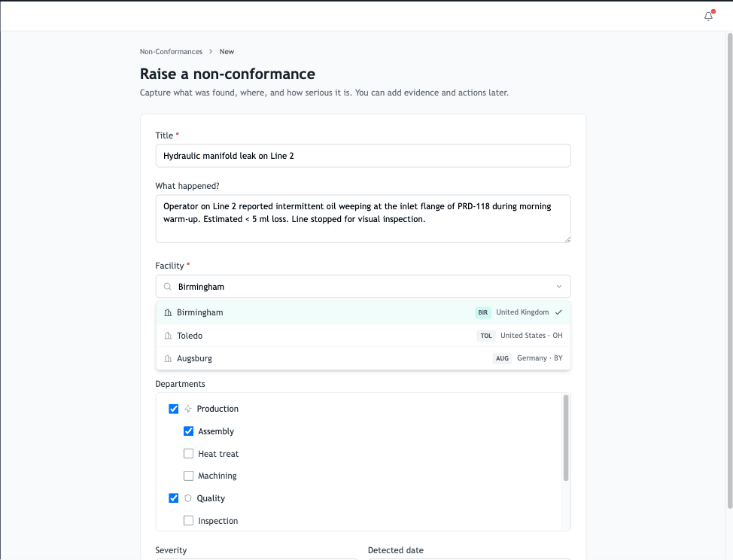733x560 pixels.
Task: Click the Facility search input
Action: (363, 287)
